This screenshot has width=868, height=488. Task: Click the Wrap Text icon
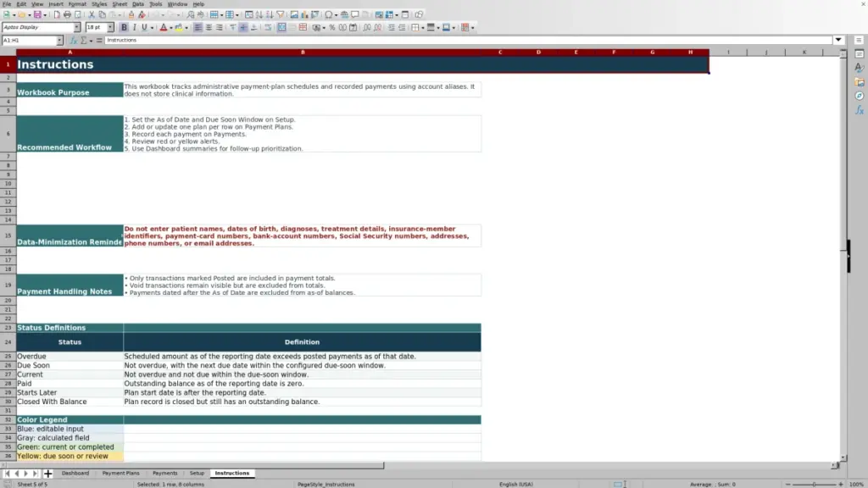[267, 27]
